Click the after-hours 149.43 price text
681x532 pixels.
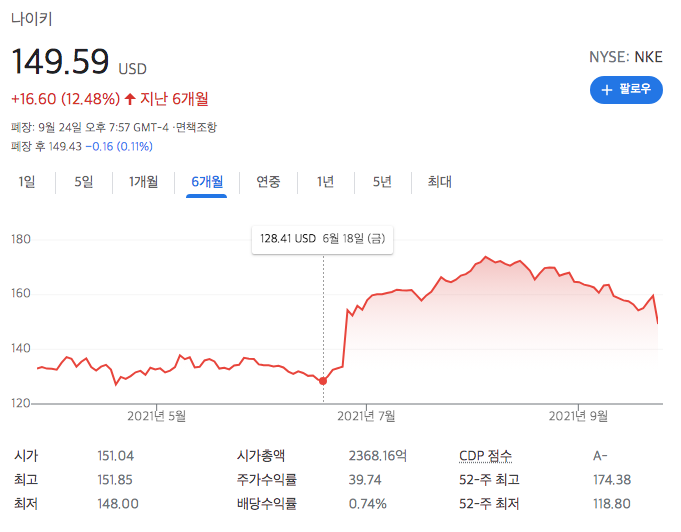[65, 146]
